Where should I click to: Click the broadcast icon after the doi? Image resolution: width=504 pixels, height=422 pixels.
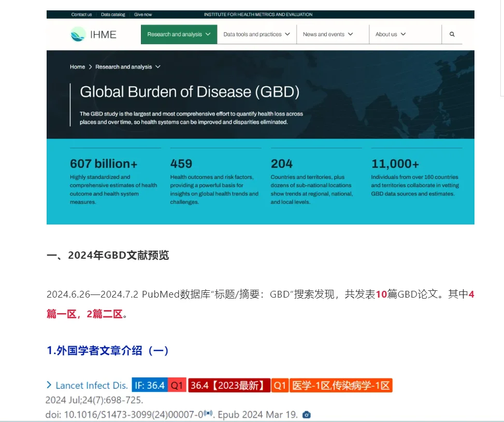pyautogui.click(x=208, y=413)
